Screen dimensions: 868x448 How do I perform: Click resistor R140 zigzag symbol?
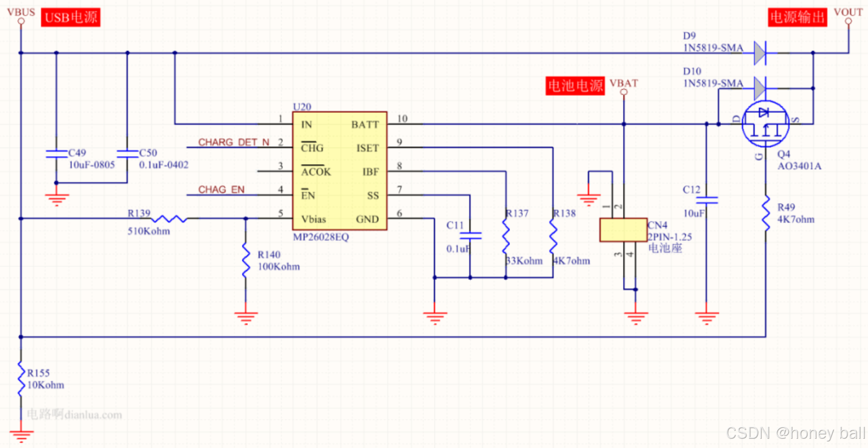[246, 260]
